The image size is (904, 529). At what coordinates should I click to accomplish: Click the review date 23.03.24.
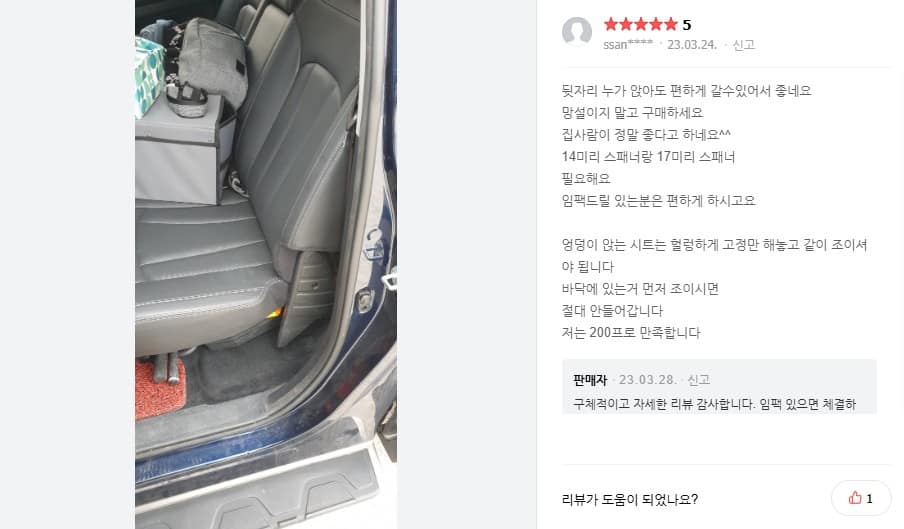coord(692,45)
